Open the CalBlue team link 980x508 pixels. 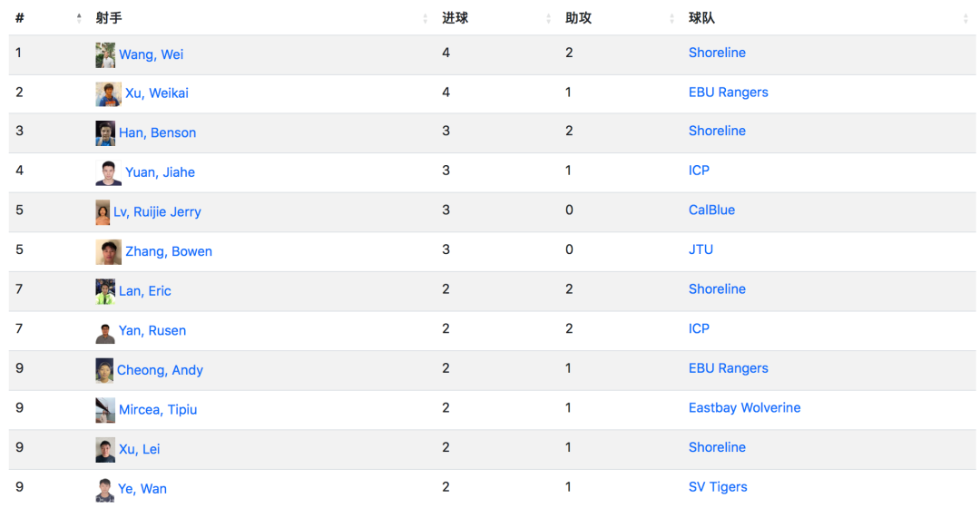point(711,210)
